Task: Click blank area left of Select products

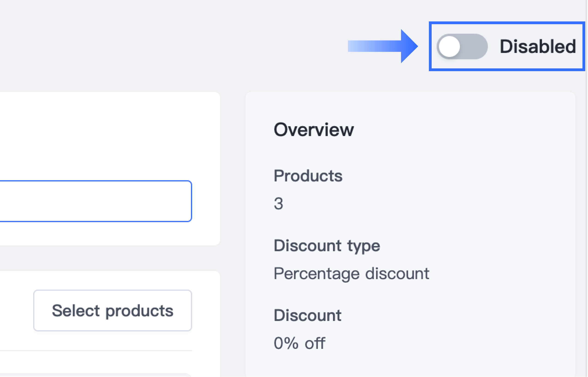Action: (15, 310)
